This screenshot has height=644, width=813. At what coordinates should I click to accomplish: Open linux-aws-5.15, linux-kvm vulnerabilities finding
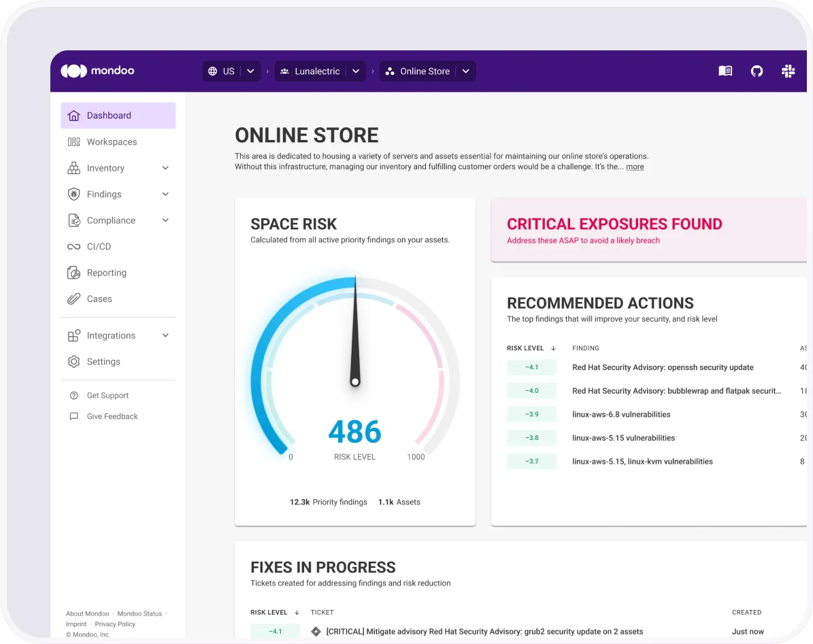642,461
